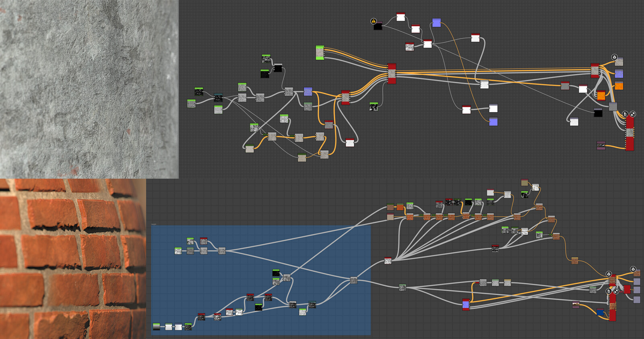The height and width of the screenshot is (339, 644).
Task: Select the khaki node atop the brick graph
Action: [524, 182]
